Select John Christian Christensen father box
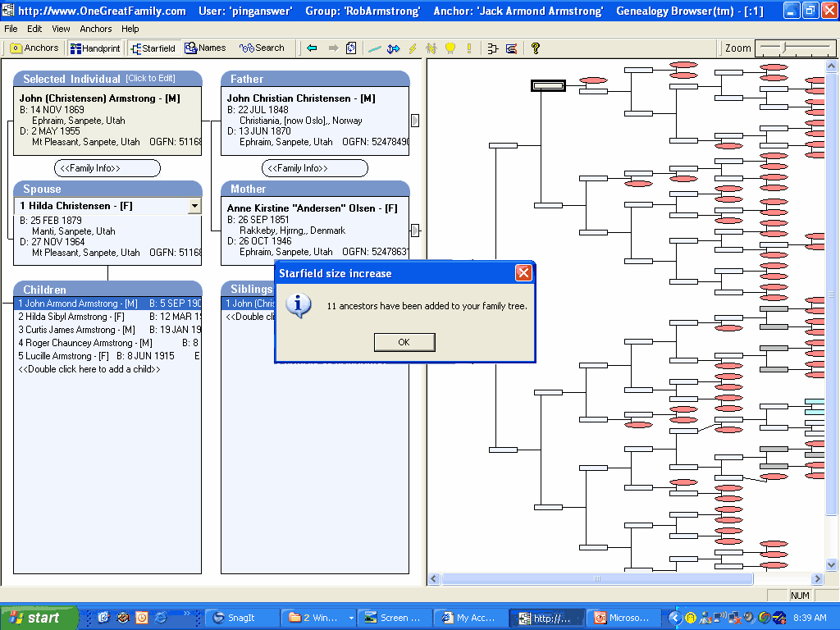This screenshot has width=840, height=630. tap(315, 121)
